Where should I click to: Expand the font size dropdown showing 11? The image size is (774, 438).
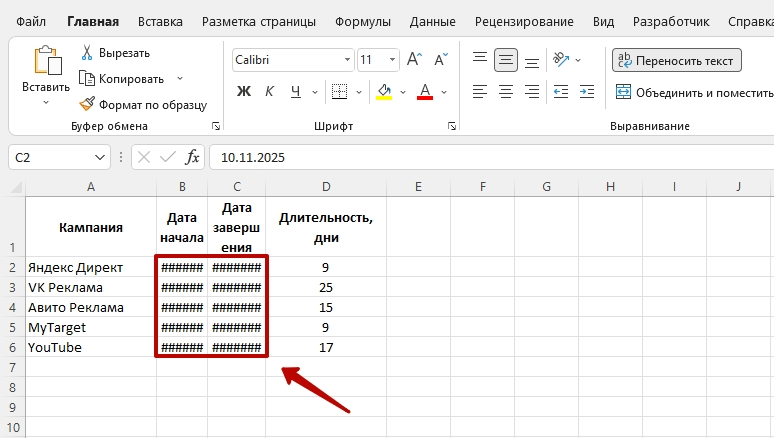pyautogui.click(x=391, y=60)
